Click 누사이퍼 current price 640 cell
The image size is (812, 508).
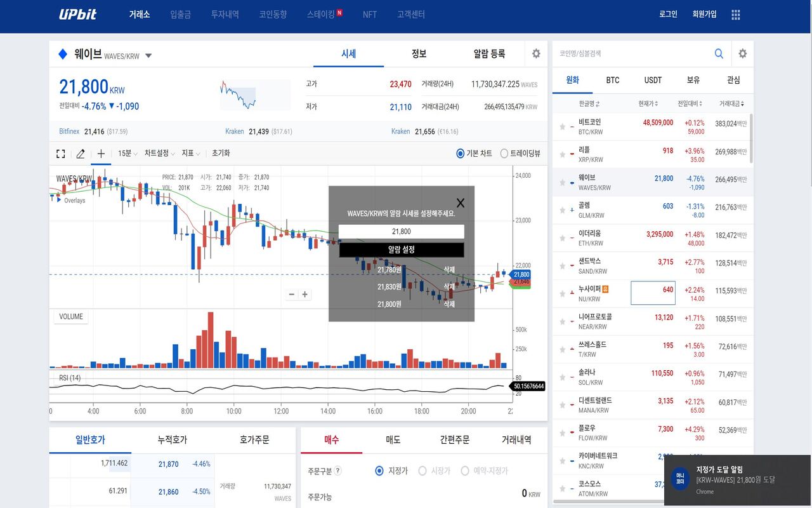point(653,293)
